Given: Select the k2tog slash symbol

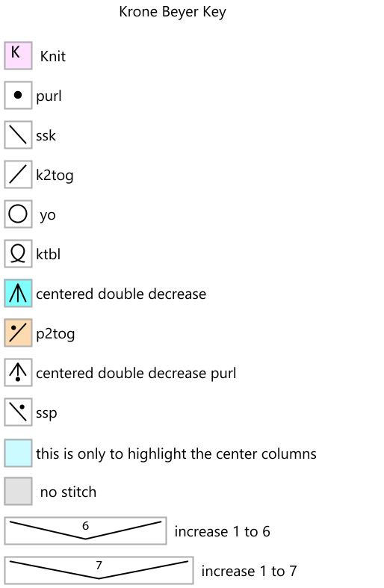Looking at the screenshot, I should coord(18,174).
